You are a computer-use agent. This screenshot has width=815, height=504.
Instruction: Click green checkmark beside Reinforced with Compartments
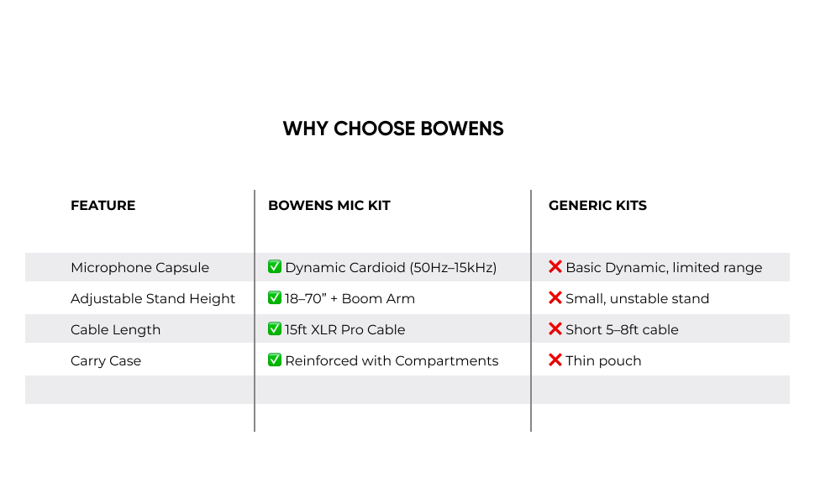coord(275,360)
